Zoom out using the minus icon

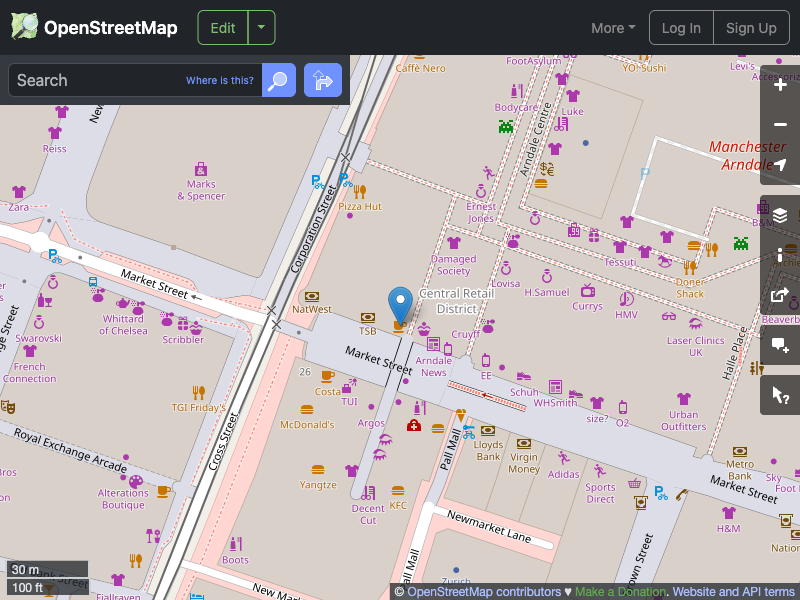click(x=780, y=124)
